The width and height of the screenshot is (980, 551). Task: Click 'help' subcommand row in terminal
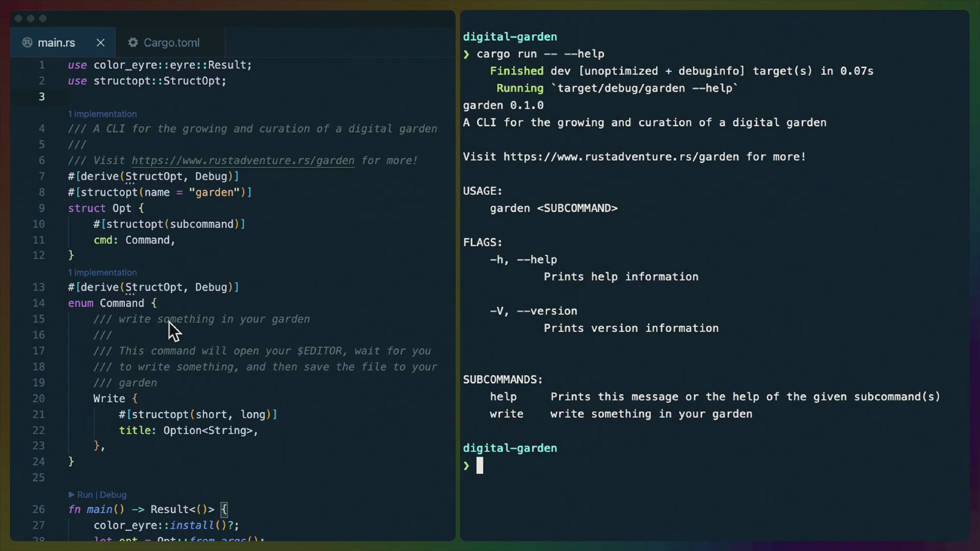(715, 397)
